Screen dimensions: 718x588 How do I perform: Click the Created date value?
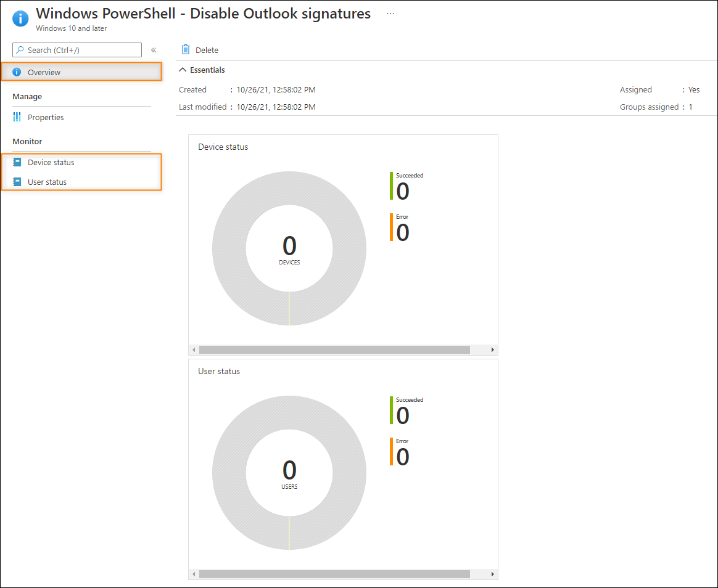pos(276,90)
